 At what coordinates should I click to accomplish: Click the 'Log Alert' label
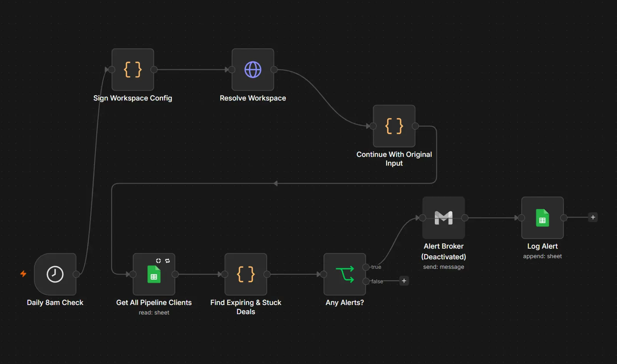tap(543, 246)
